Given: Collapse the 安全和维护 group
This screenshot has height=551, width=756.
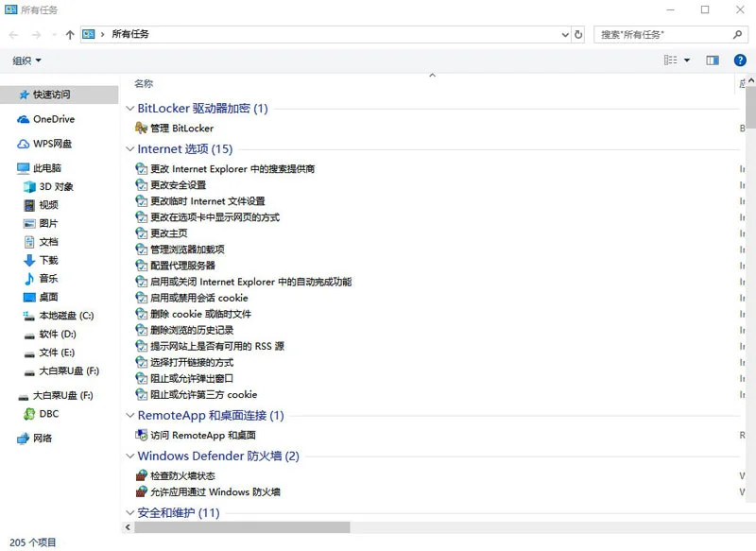Looking at the screenshot, I should (x=129, y=512).
